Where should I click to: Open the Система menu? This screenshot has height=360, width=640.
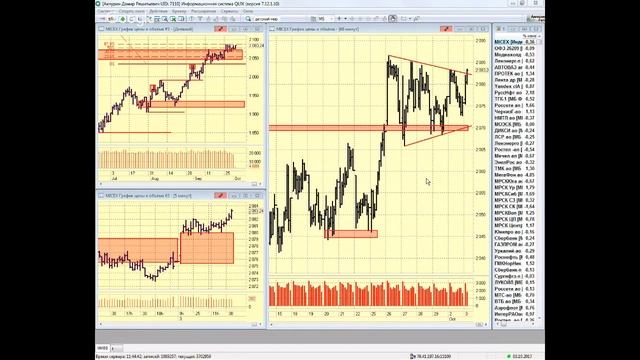104,11
